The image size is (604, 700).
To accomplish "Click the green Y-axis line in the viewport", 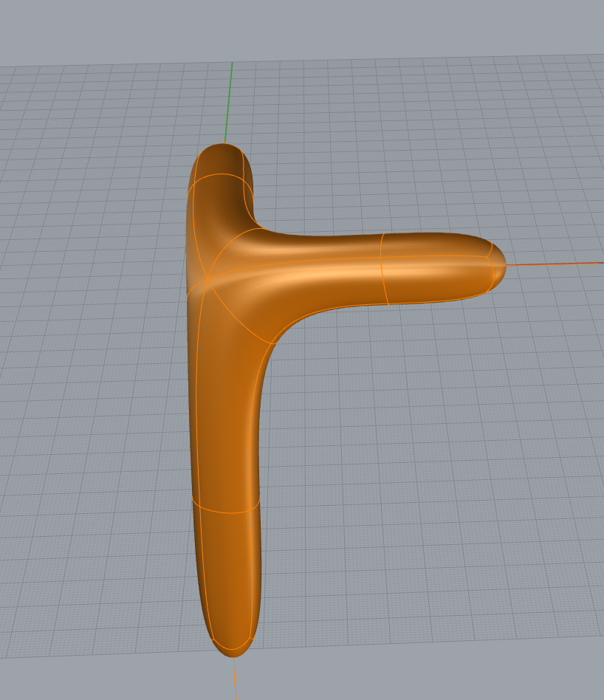I will pos(229,103).
